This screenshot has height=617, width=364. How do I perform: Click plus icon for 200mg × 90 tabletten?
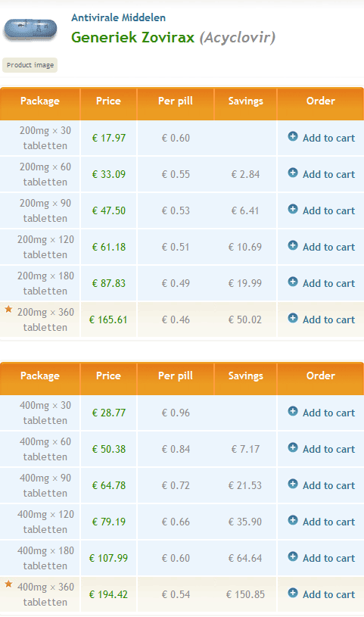pos(293,209)
